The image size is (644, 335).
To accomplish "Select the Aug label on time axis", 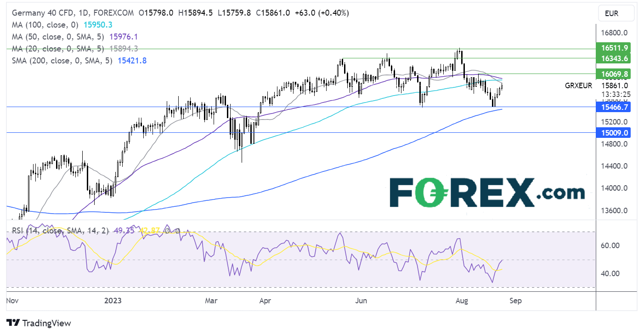I will 462,301.
